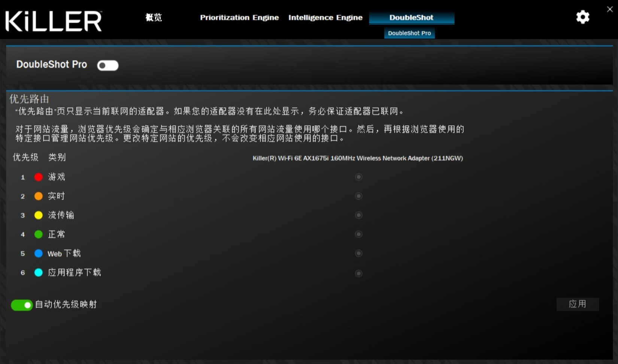Viewport: 618px width, 364px height.
Task: Select the radio button for Web下载 priority
Action: 358,253
